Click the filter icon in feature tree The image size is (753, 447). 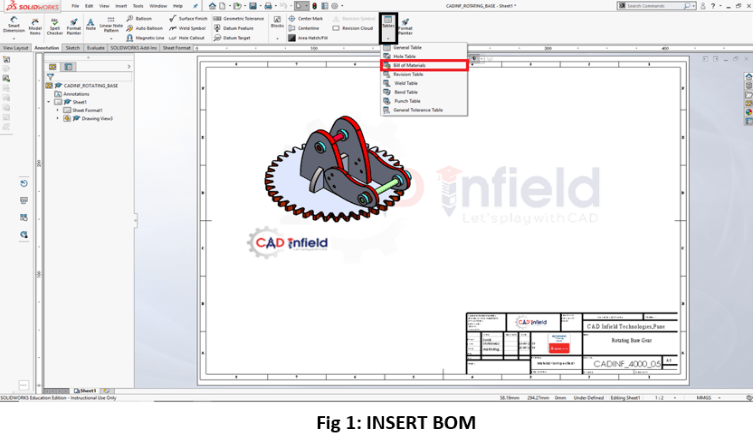pos(50,76)
